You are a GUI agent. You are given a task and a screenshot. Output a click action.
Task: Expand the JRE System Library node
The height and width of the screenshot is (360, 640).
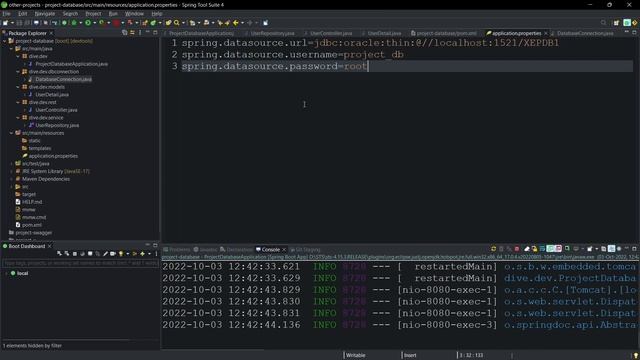[11, 171]
